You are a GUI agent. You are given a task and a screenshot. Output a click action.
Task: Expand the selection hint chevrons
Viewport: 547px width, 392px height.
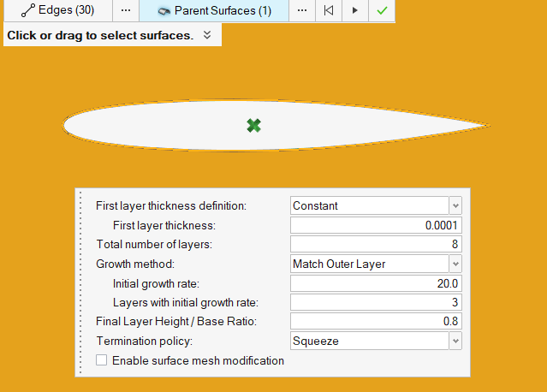coord(207,36)
